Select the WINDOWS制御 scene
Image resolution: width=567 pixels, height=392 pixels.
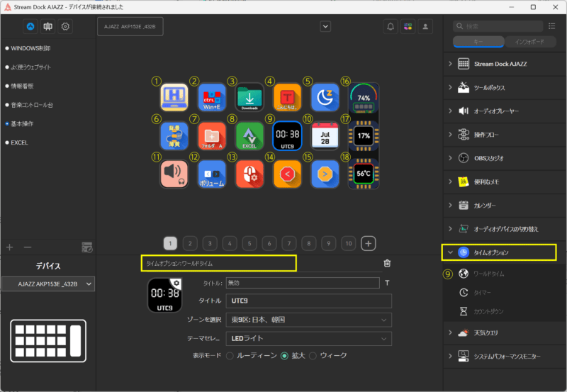[30, 48]
